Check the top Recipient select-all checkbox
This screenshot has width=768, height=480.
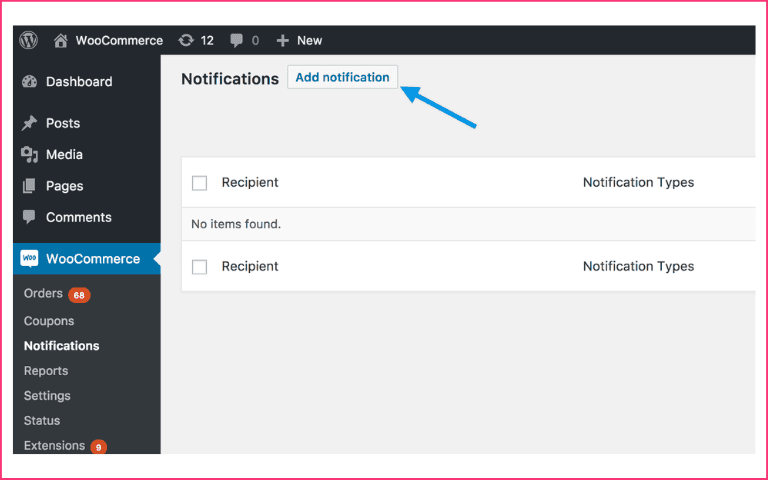pos(199,183)
